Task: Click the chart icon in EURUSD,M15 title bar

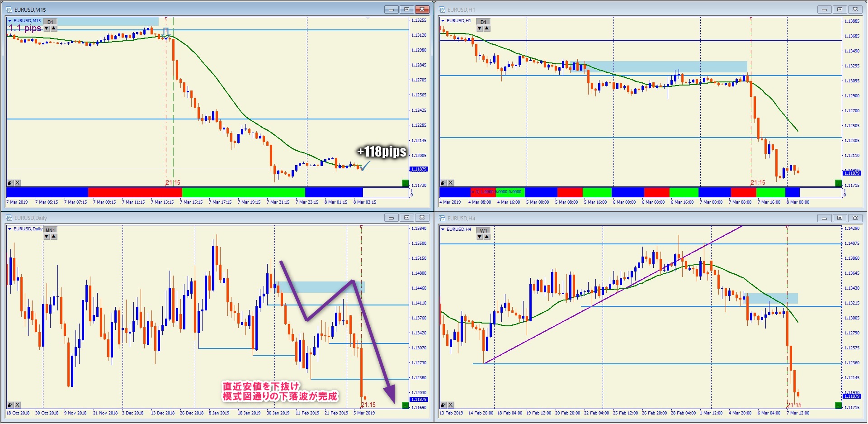Action: tap(9, 10)
